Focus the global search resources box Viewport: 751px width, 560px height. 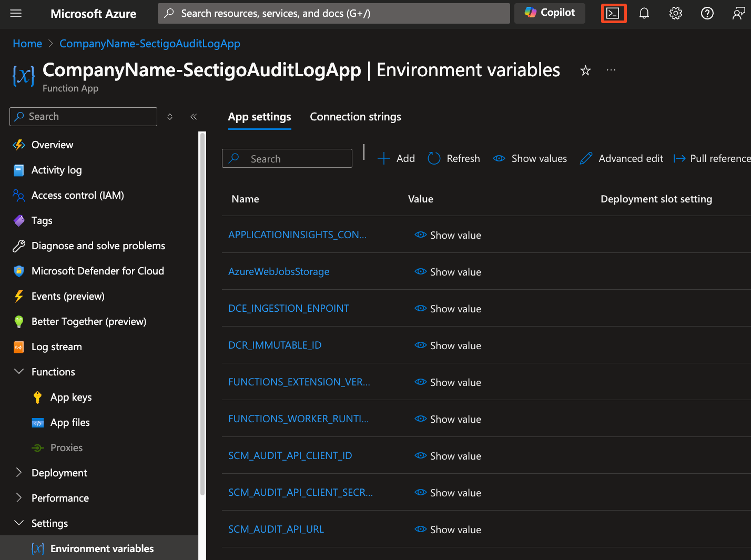[334, 13]
